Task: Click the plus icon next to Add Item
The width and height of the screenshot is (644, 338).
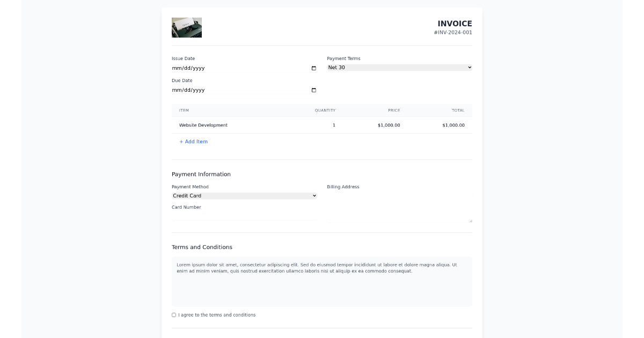Action: tap(181, 141)
